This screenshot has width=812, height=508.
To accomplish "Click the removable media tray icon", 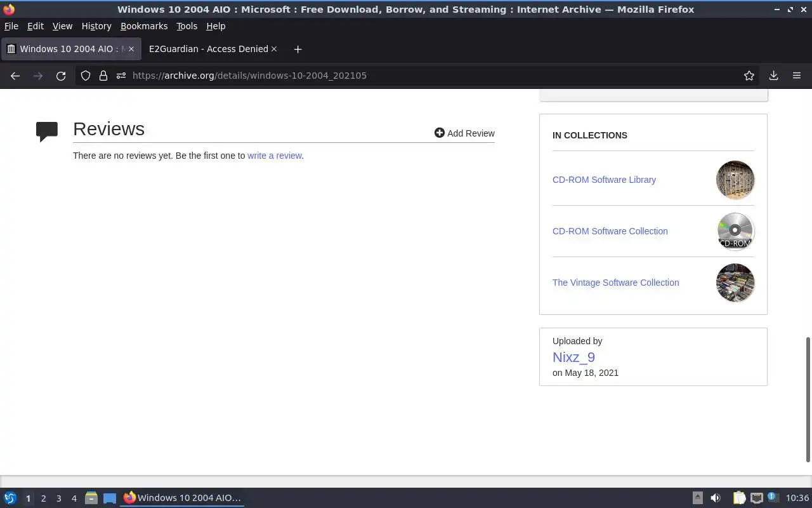I will [x=697, y=498].
